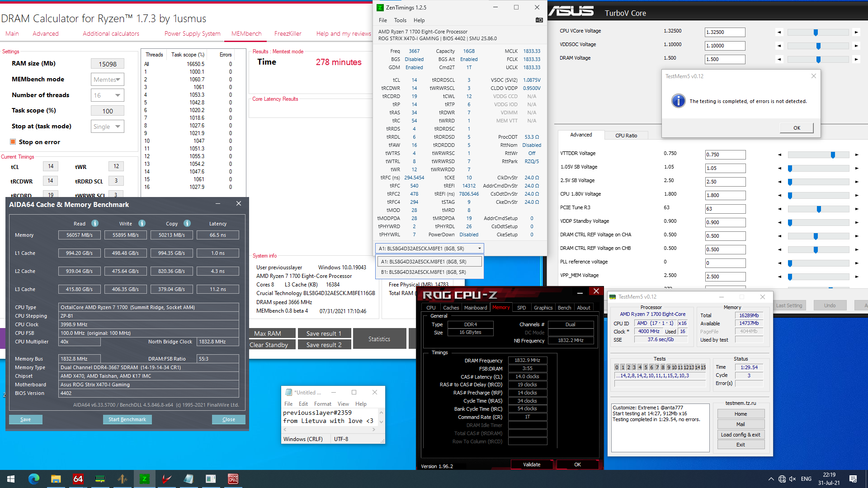
Task: Click OK in the TestMem5 completion dialog
Action: [797, 128]
